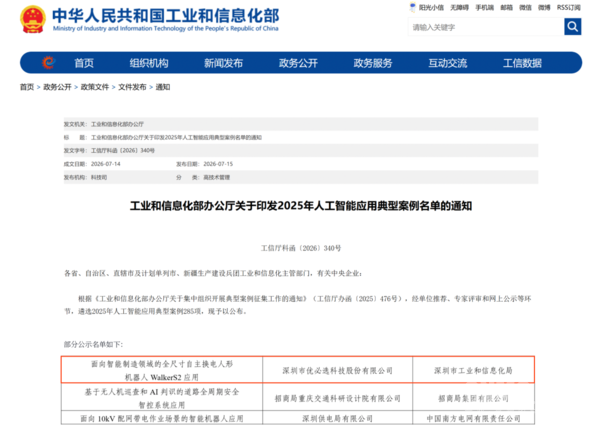This screenshot has height=431, width=600.
Task: Open the 邮箱 top link
Action: (x=507, y=8)
